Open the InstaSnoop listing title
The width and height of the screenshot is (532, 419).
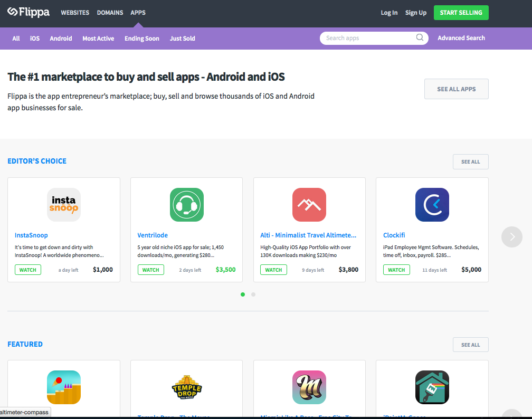tap(31, 235)
